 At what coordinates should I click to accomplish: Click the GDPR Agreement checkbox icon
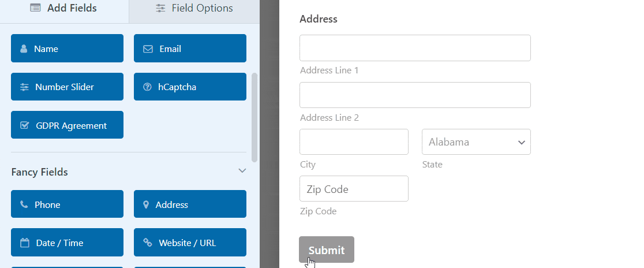tap(25, 125)
